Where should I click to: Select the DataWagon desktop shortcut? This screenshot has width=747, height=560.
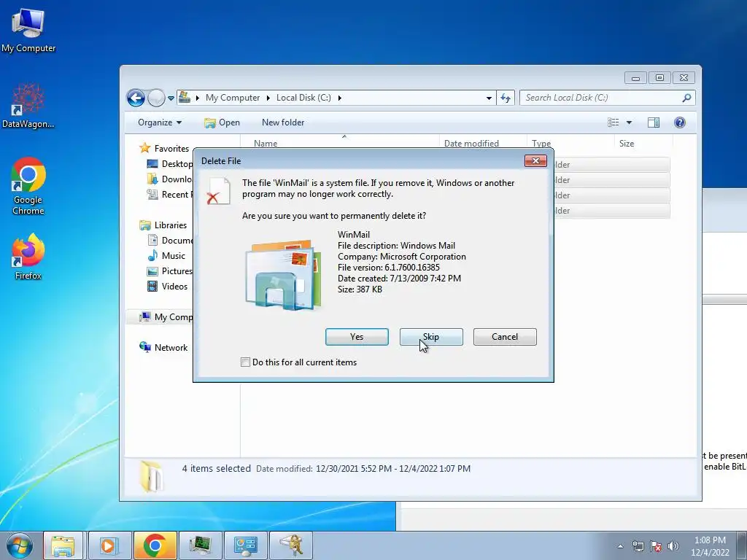tap(28, 106)
